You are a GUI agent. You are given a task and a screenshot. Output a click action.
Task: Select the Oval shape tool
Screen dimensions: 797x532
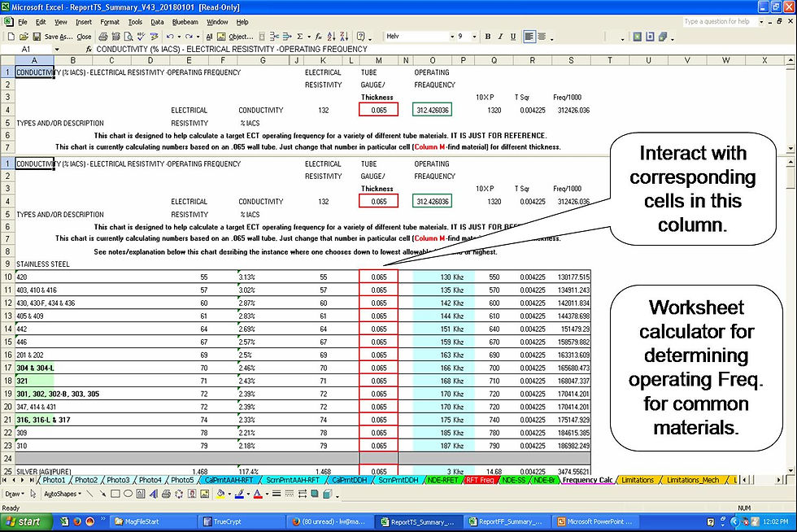(128, 494)
